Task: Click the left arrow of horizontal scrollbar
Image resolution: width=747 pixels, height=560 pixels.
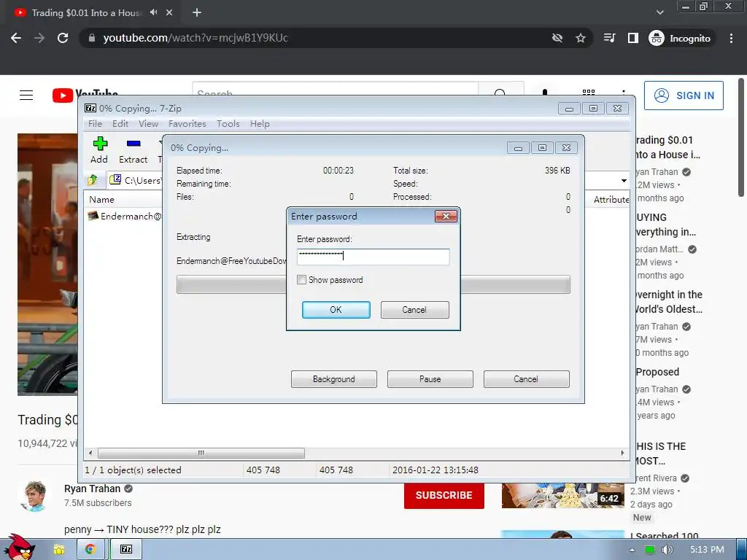Action: (x=90, y=453)
